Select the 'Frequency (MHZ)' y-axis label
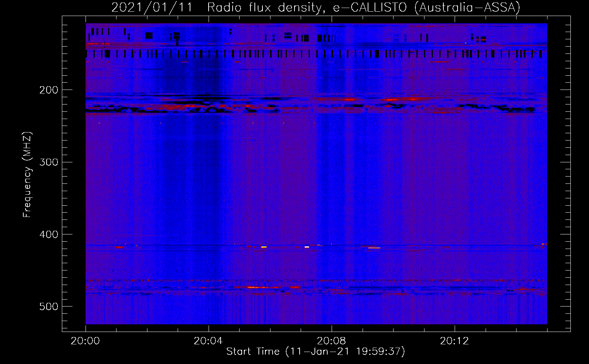 27,175
